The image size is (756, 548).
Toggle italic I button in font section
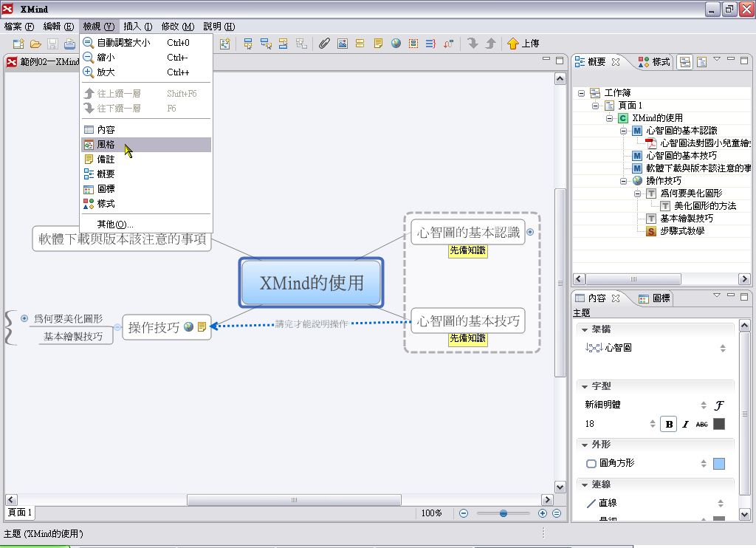pos(685,424)
